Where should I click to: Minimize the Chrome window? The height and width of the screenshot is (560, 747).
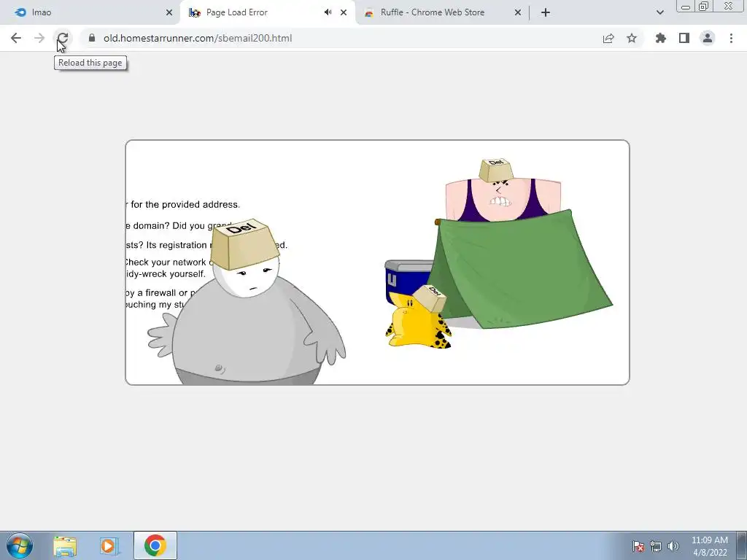click(x=686, y=7)
